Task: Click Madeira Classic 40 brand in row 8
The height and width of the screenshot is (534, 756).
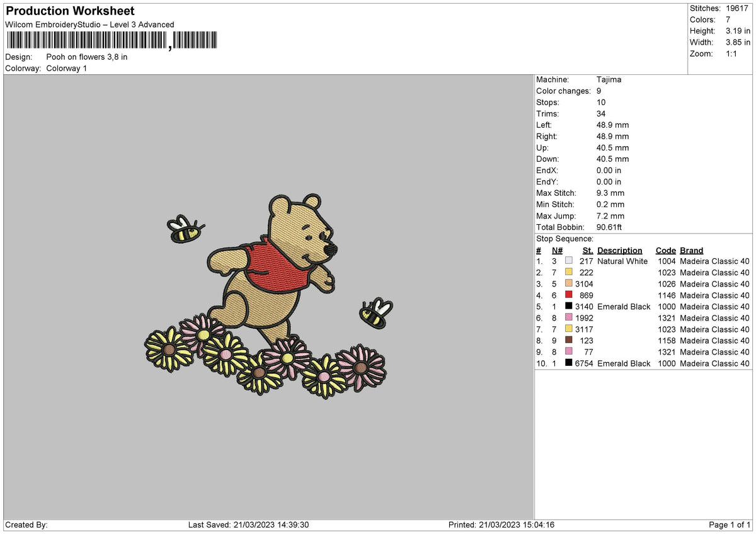Action: point(715,341)
